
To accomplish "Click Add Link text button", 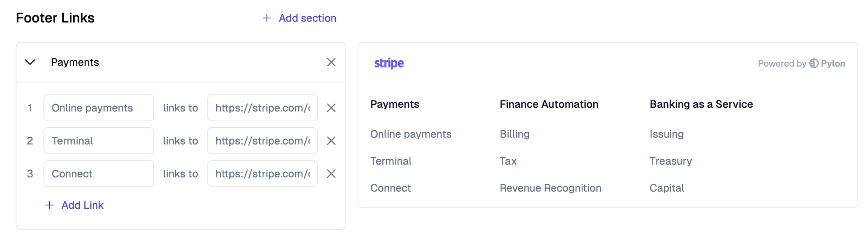I will coord(83,205).
